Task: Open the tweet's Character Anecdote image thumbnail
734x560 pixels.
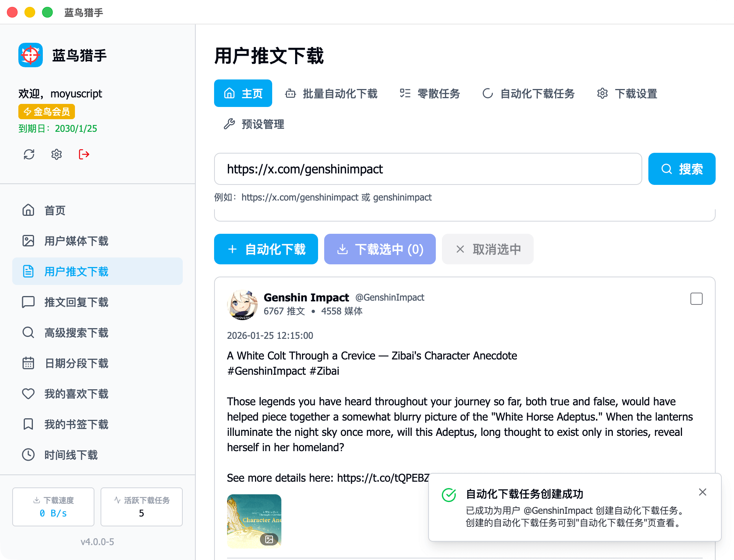Action: click(x=254, y=521)
